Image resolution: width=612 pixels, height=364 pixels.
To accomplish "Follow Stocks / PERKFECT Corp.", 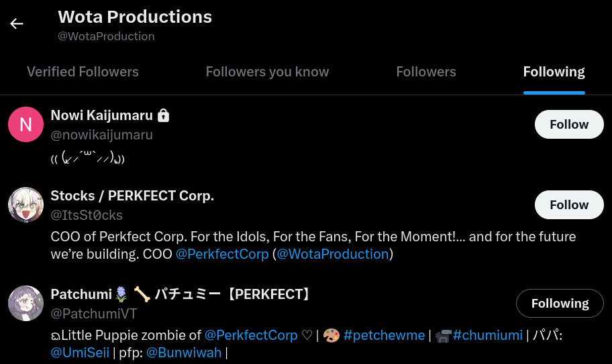I will point(569,205).
